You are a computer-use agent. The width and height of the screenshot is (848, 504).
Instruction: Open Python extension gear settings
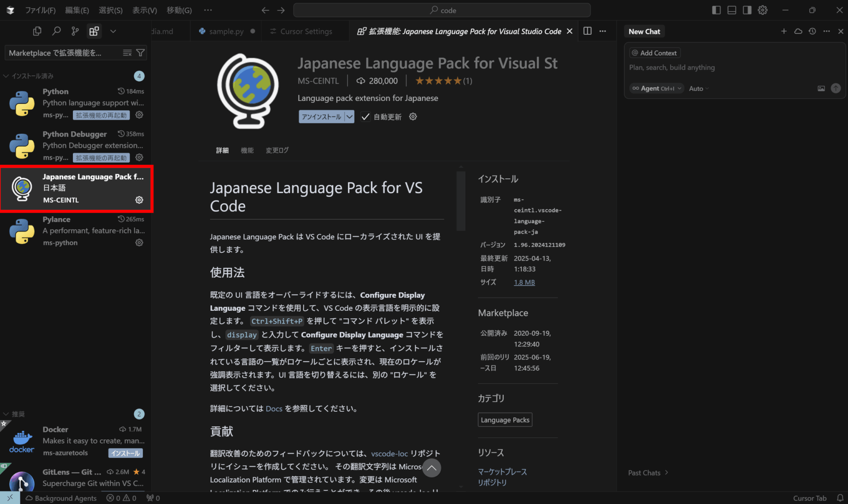coord(140,115)
